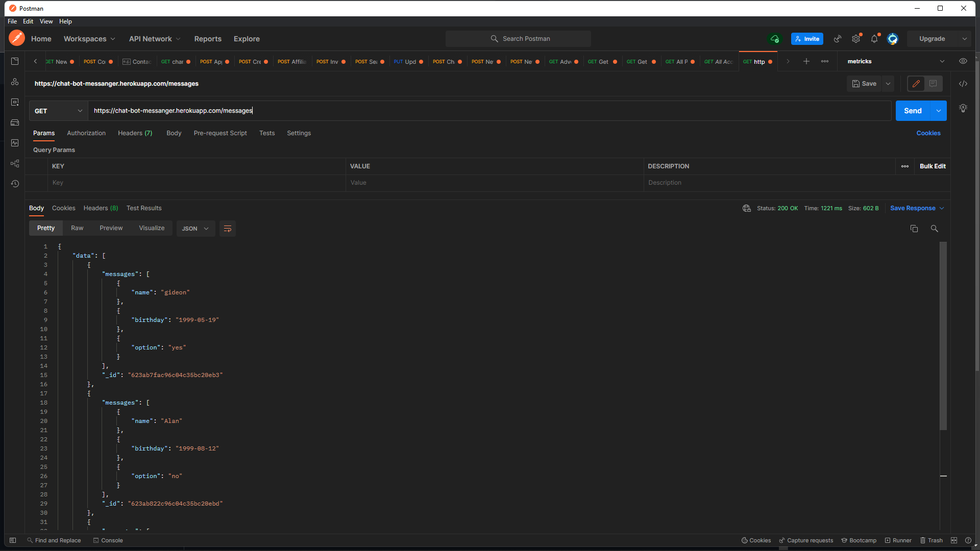The image size is (980, 551).
Task: Switch to the Authorization tab
Action: click(x=86, y=133)
